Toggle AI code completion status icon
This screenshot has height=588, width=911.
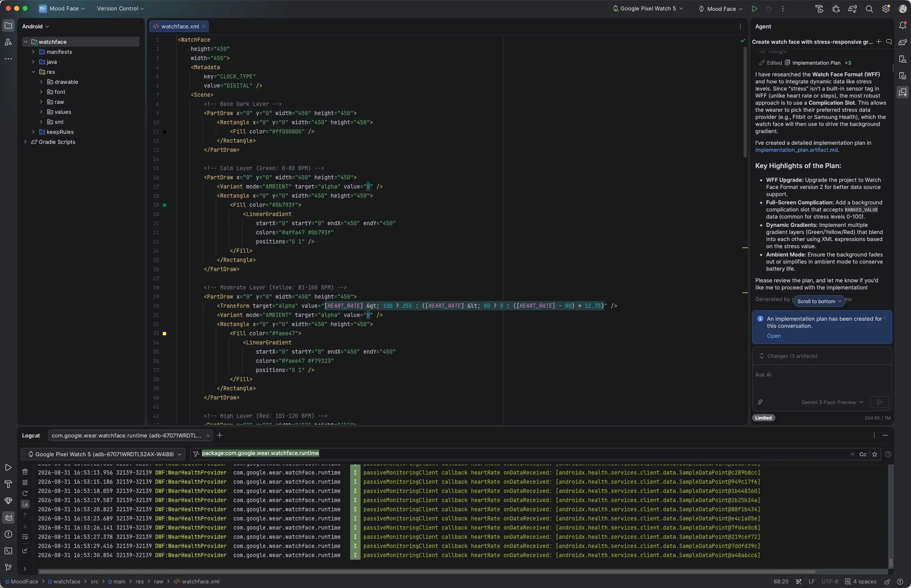pos(798,581)
